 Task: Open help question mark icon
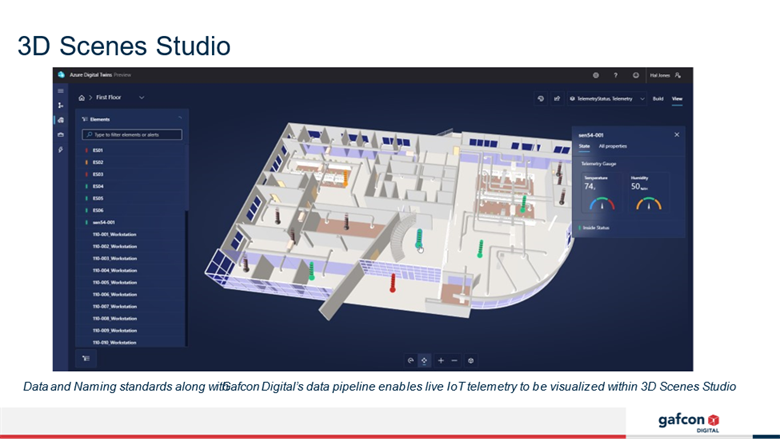pos(615,75)
